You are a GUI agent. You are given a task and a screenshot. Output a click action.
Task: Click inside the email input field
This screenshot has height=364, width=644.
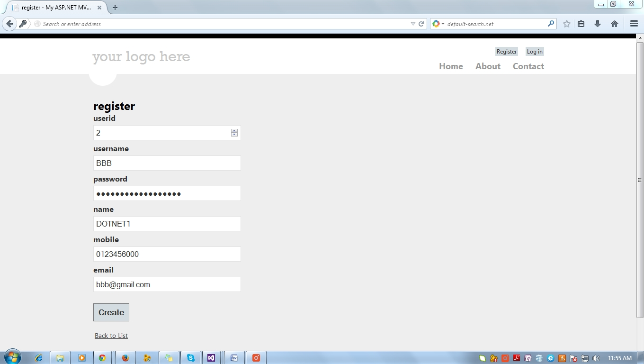pos(167,284)
